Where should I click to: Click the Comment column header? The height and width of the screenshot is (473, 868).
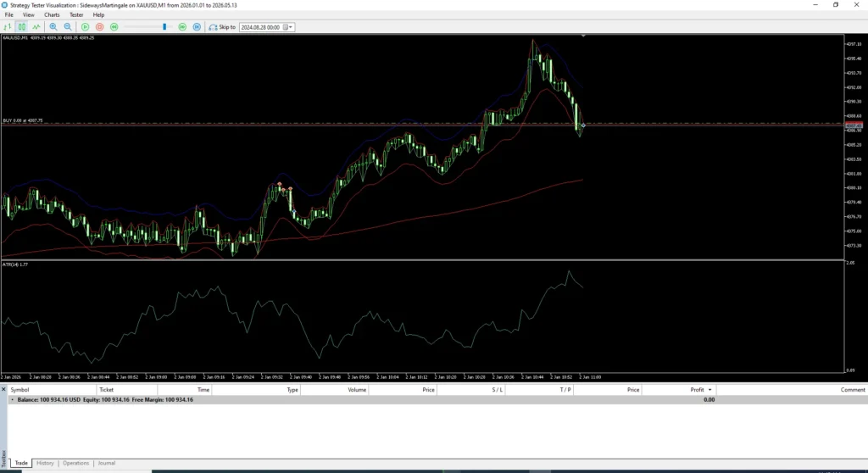[x=792, y=390]
